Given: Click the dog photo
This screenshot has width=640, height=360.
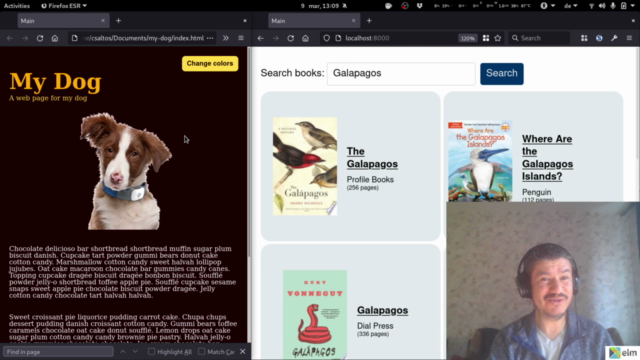Looking at the screenshot, I should [x=126, y=171].
